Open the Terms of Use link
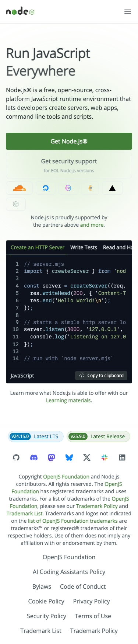Viewport: 138px width, 644px height. click(x=93, y=616)
